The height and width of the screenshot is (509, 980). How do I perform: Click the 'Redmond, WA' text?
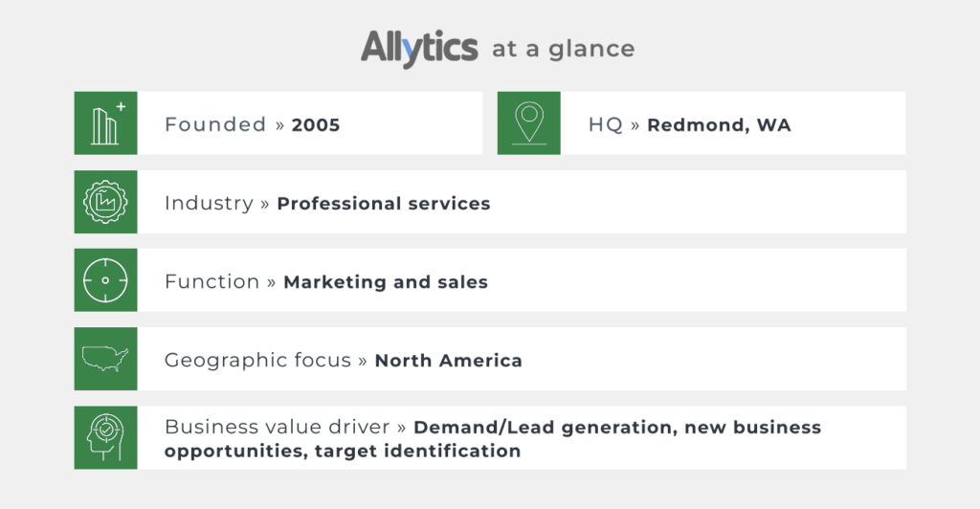pyautogui.click(x=719, y=125)
